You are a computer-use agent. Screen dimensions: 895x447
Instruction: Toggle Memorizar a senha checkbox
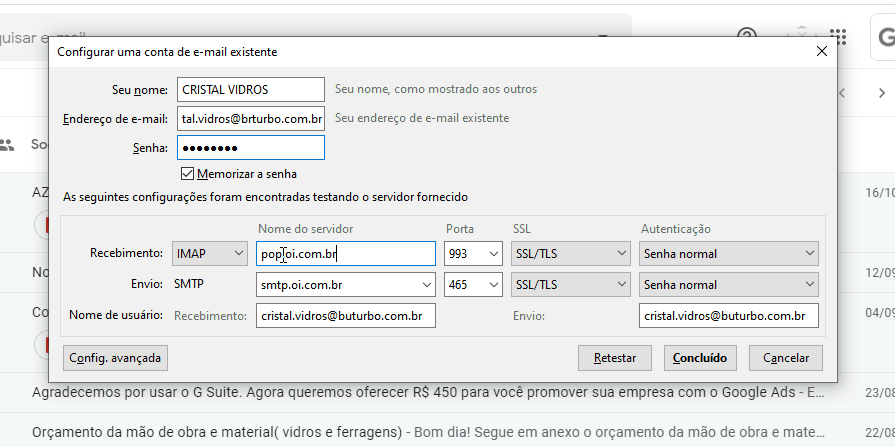pos(187,173)
